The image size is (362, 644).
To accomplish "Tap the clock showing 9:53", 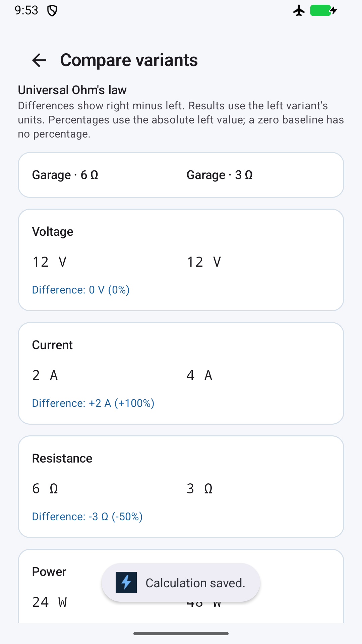I will click(26, 11).
